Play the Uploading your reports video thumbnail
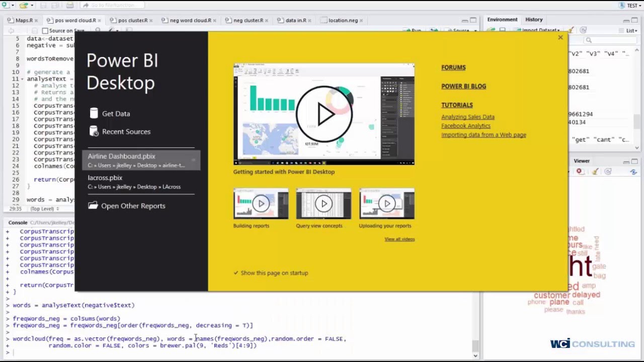Screen dimensions: 644x362 pos(386,204)
